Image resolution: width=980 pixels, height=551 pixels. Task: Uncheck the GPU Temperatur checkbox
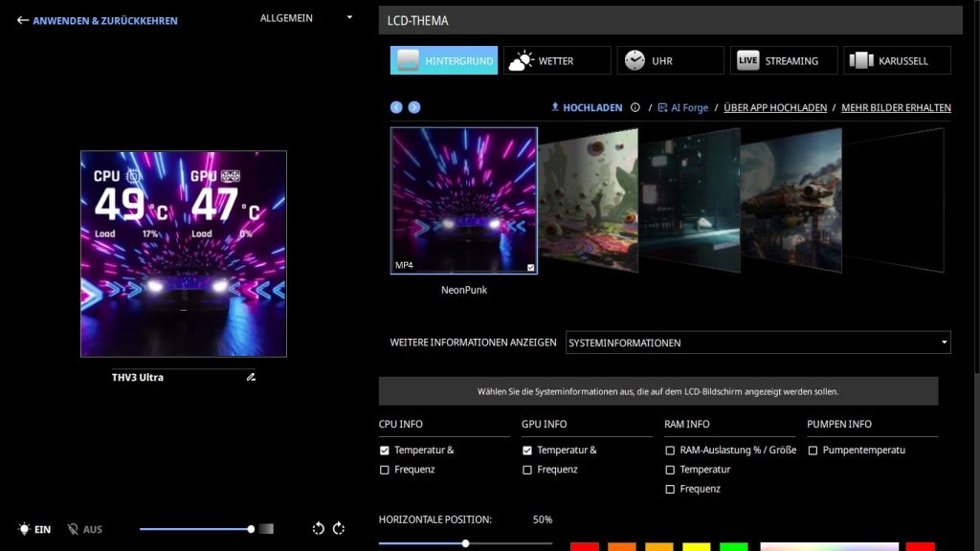527,451
